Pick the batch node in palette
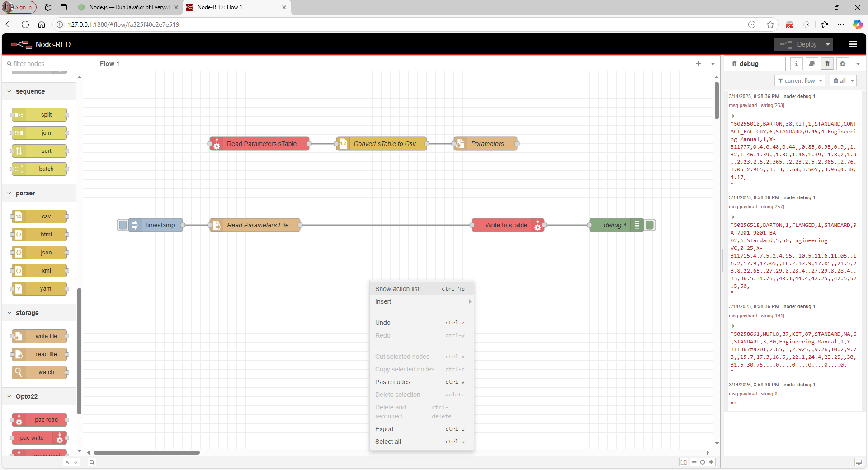The image size is (868, 470). pos(40,169)
